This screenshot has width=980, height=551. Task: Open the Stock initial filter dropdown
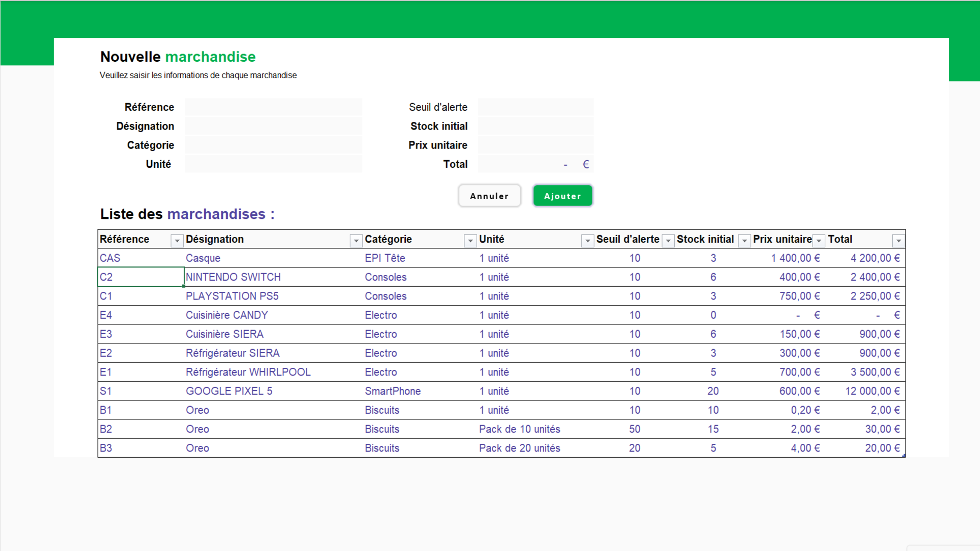(x=744, y=240)
